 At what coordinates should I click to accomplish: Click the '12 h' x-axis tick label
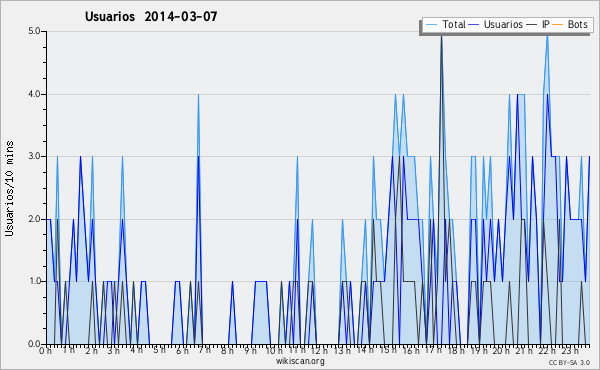[x=319, y=350]
